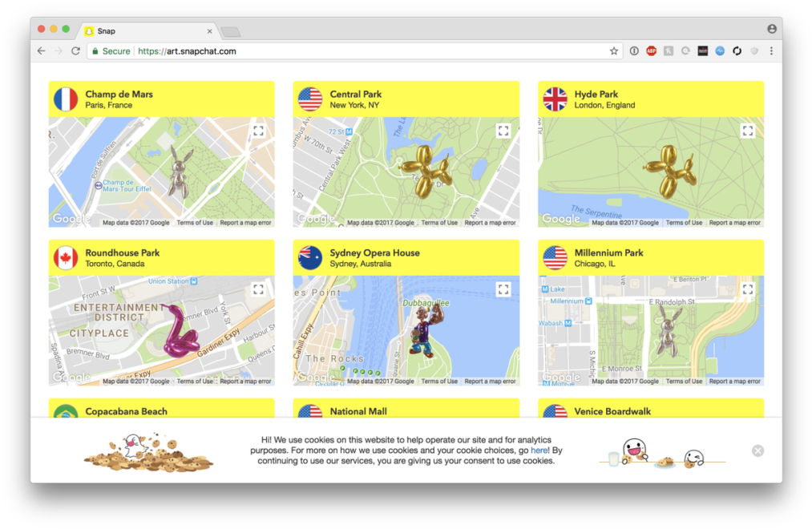Open the Adblock Plus extension icon

[651, 50]
